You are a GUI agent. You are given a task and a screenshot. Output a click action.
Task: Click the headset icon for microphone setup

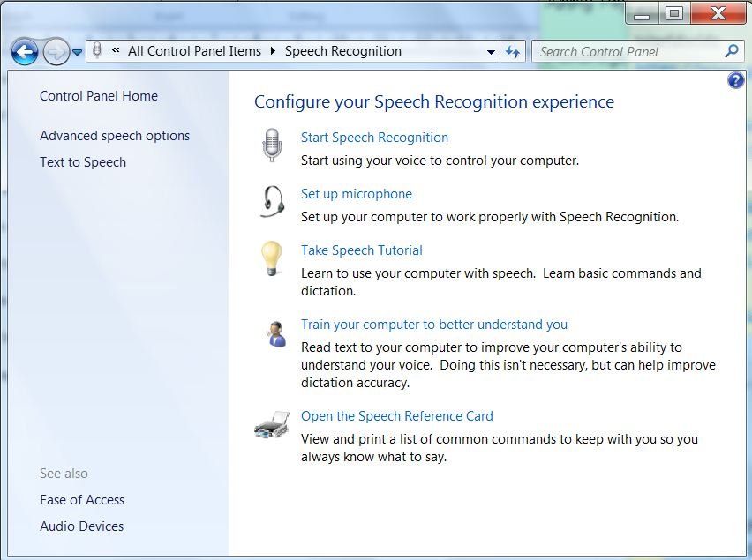tap(270, 200)
